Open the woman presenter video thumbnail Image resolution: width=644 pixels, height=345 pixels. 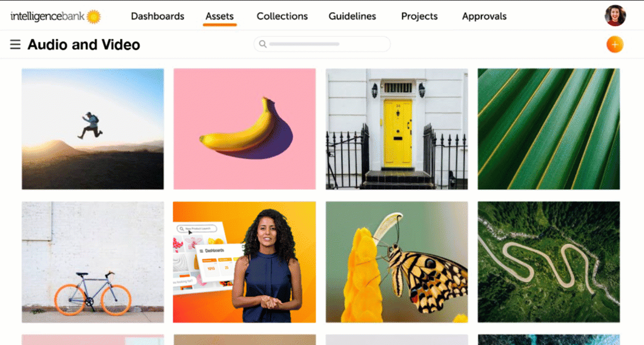coord(244,262)
